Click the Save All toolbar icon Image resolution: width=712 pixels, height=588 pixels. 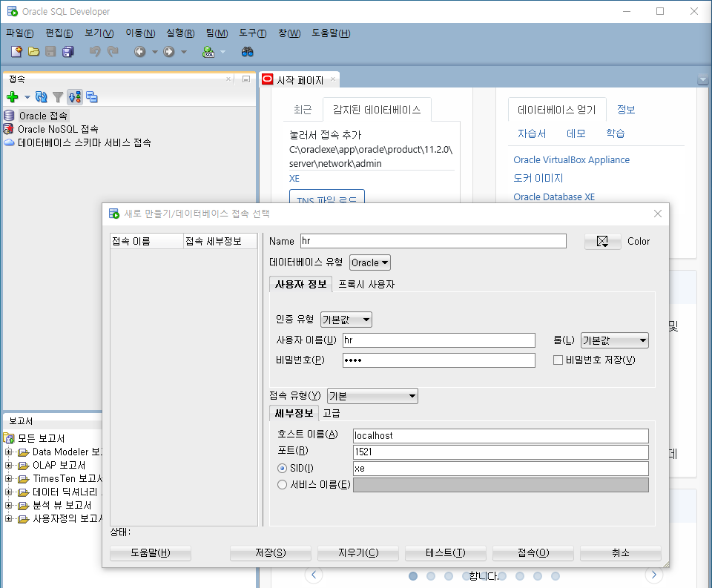[x=68, y=52]
